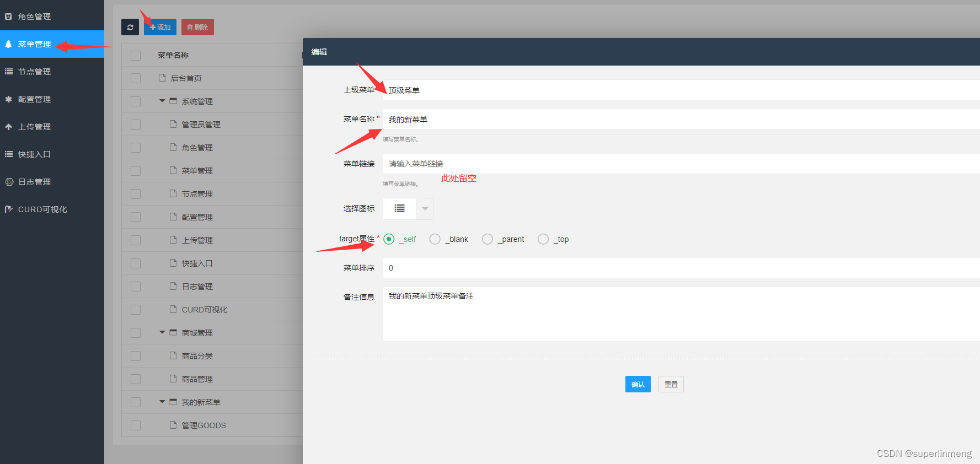This screenshot has width=980, height=464.
Task: Toggle the select-all checkbox in the table header
Action: (136, 55)
